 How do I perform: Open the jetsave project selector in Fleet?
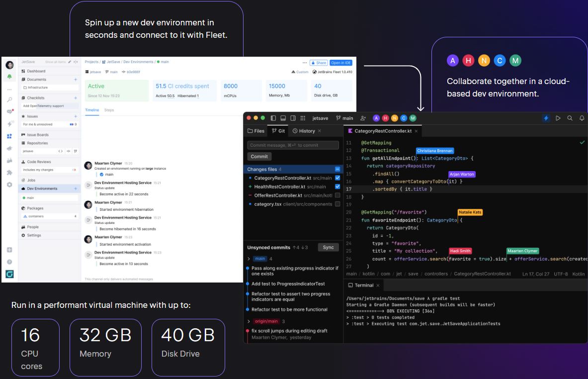[320, 118]
